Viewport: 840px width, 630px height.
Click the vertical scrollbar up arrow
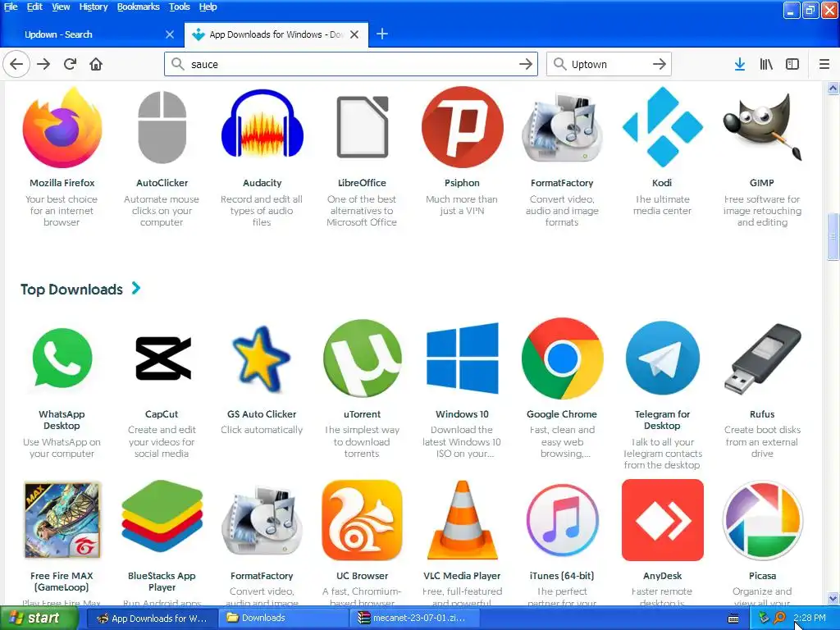pyautogui.click(x=833, y=89)
